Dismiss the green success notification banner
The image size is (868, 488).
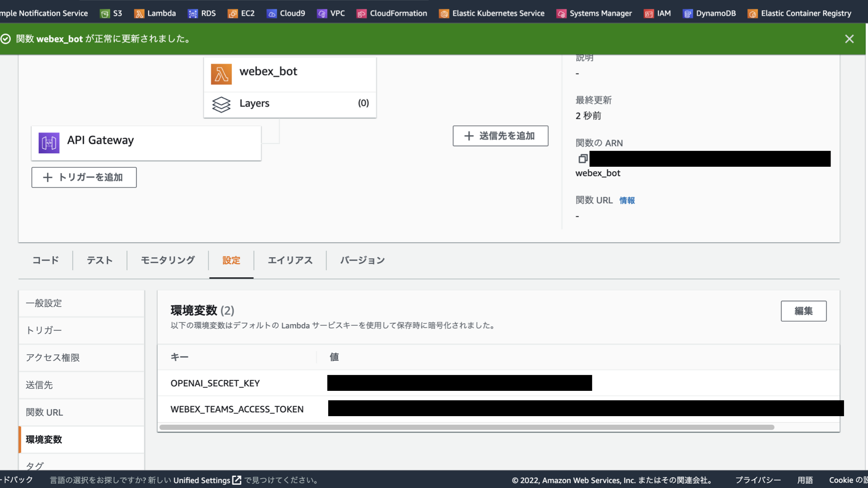[x=849, y=39]
